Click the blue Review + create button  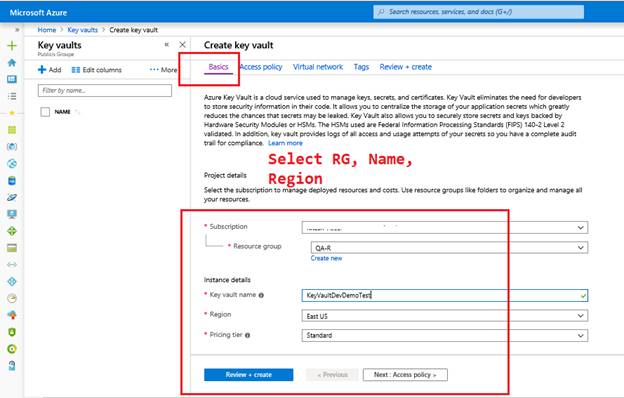[249, 375]
